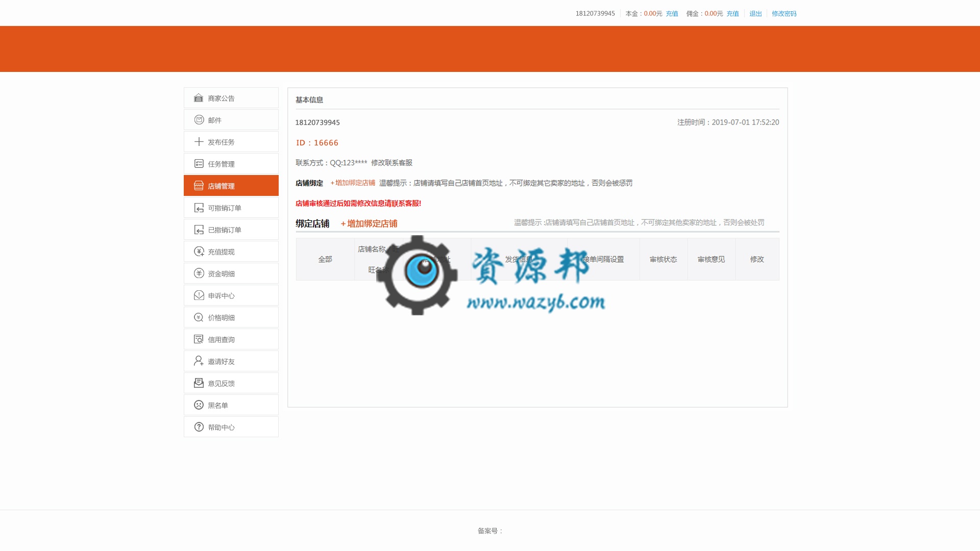Image resolution: width=980 pixels, height=551 pixels.
Task: Click the 任务管理 list icon
Action: [x=199, y=164]
